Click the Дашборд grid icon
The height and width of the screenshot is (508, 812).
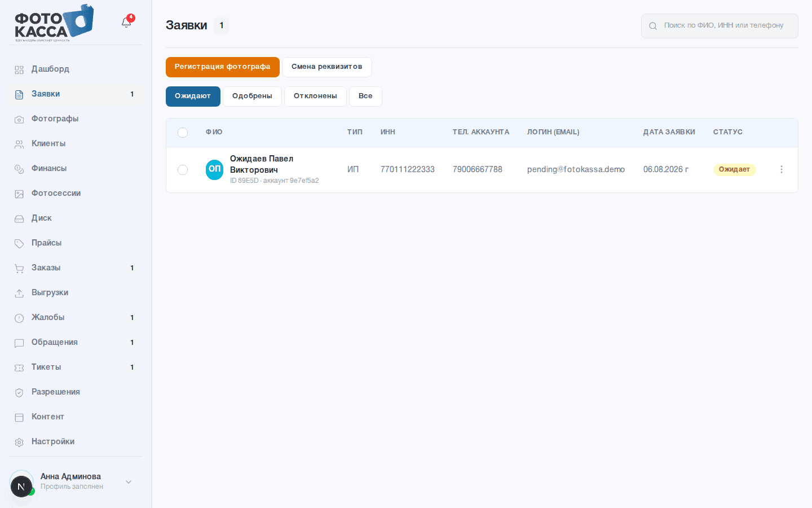coord(19,69)
